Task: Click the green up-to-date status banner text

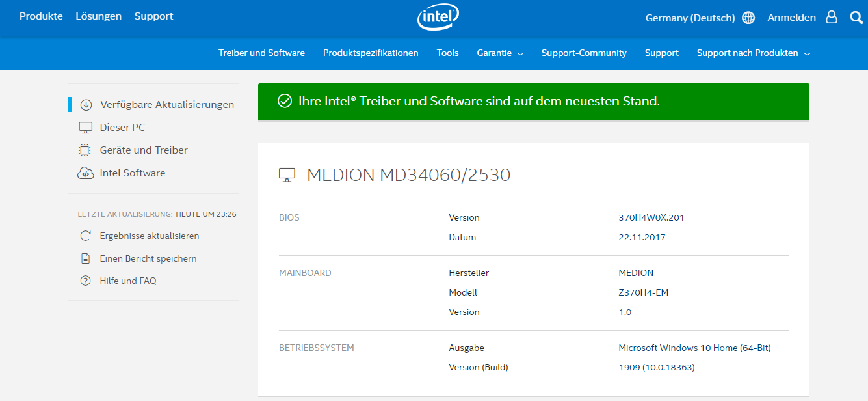Action: tap(479, 101)
